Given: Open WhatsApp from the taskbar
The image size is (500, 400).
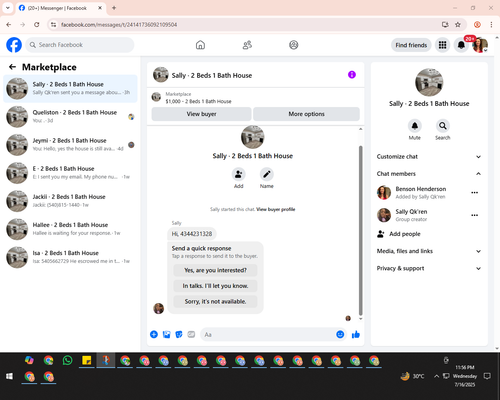Looking at the screenshot, I should (x=67, y=360).
